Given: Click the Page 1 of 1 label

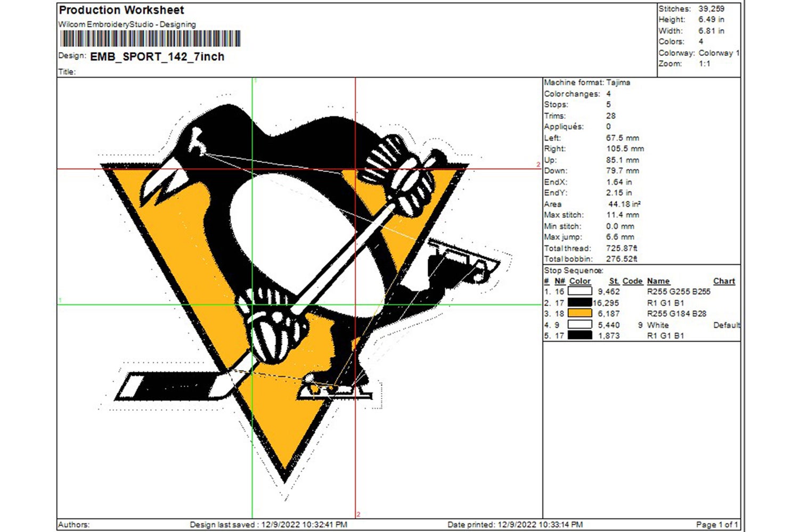Looking at the screenshot, I should (x=716, y=523).
